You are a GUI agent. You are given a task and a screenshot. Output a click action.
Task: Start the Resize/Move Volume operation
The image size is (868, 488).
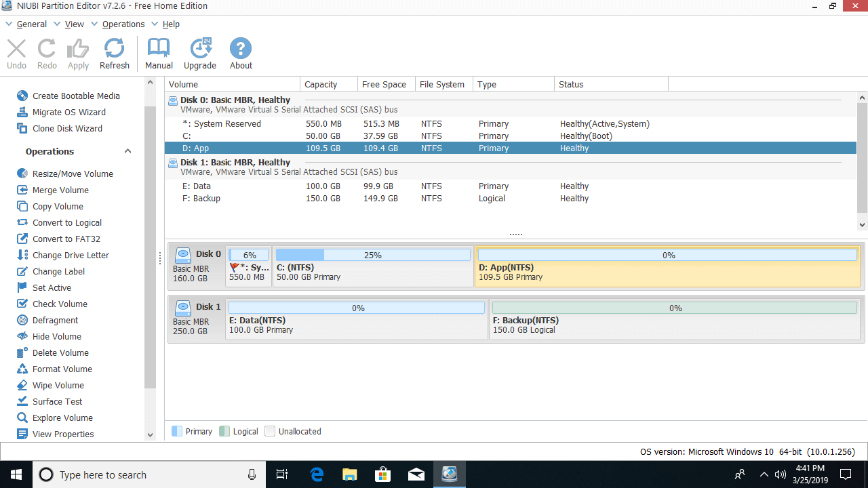point(72,174)
